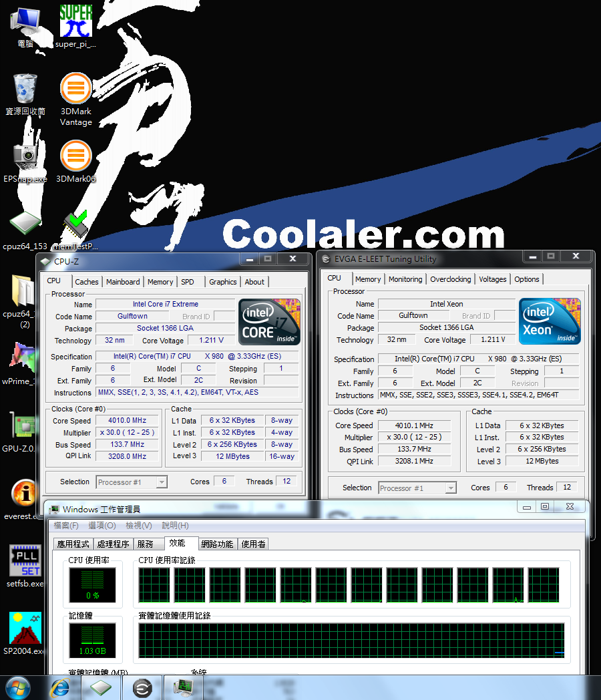Open the cpuz64 (2) folder icon
Image resolution: width=601 pixels, height=700 pixels.
pyautogui.click(x=22, y=301)
